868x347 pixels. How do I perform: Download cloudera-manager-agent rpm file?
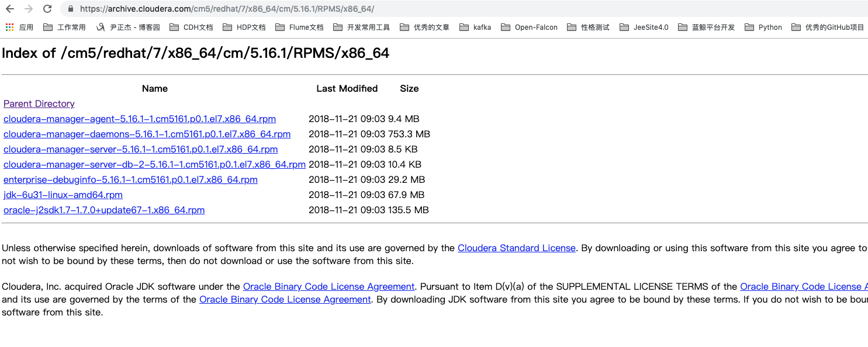pos(140,119)
